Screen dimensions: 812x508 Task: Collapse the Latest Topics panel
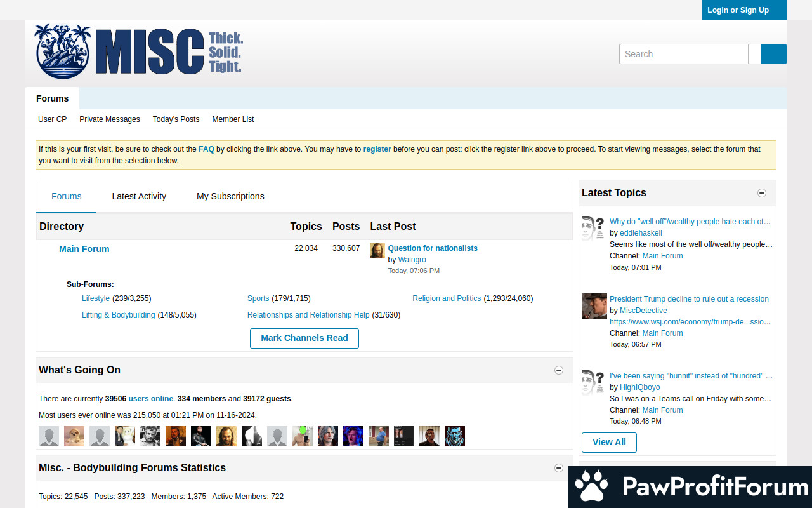click(762, 193)
